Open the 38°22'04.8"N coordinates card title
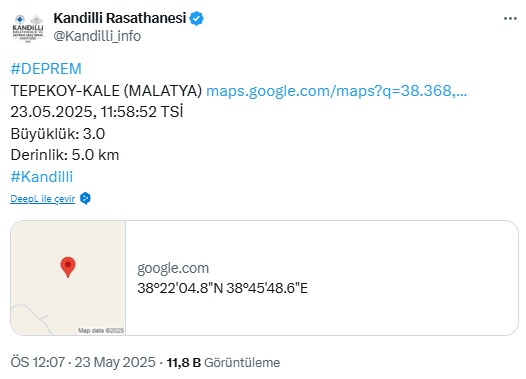 point(222,288)
